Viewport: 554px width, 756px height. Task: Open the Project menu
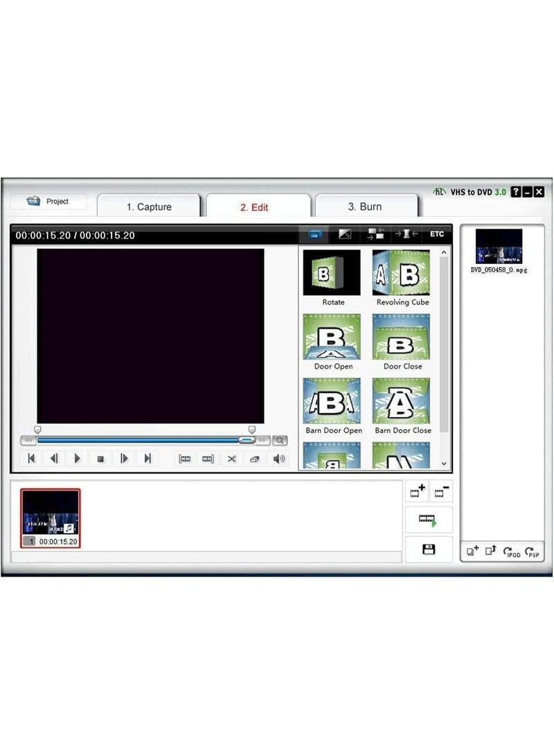48,201
